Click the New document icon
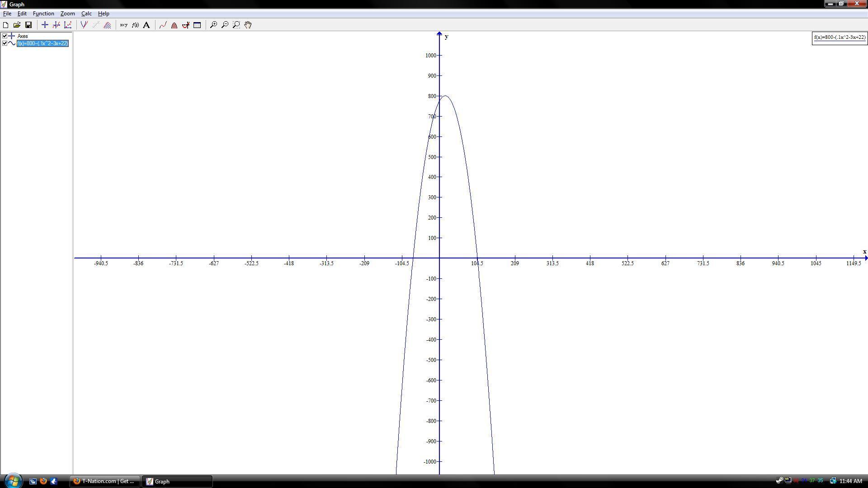 coord(5,25)
